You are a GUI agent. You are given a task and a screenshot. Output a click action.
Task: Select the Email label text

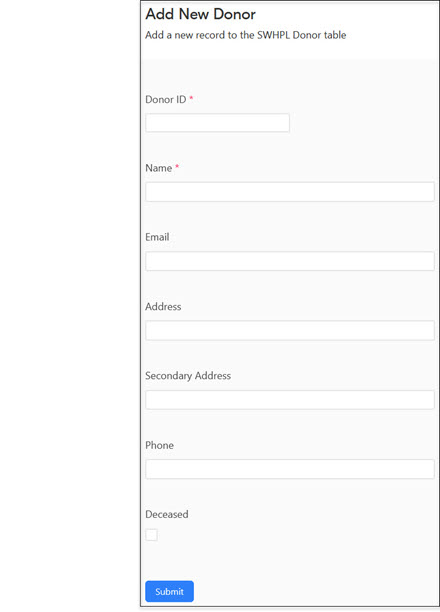[x=157, y=237]
